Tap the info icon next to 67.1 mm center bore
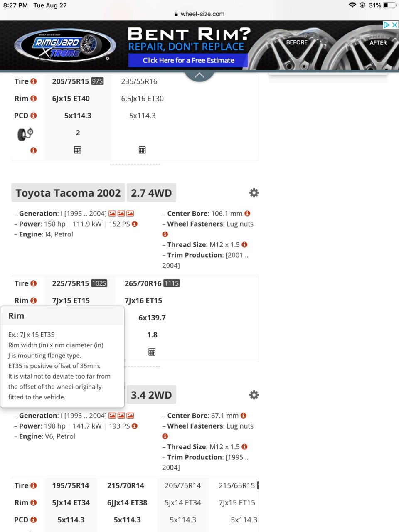 tap(244, 416)
